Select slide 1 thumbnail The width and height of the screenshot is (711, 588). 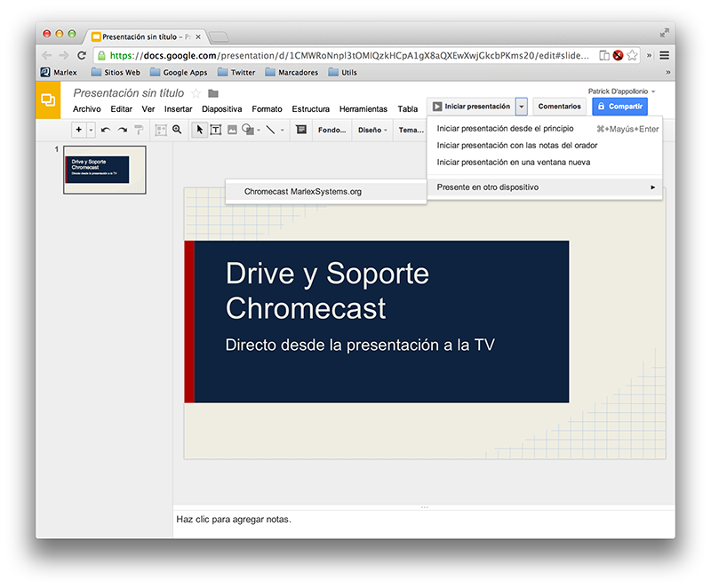pos(105,170)
